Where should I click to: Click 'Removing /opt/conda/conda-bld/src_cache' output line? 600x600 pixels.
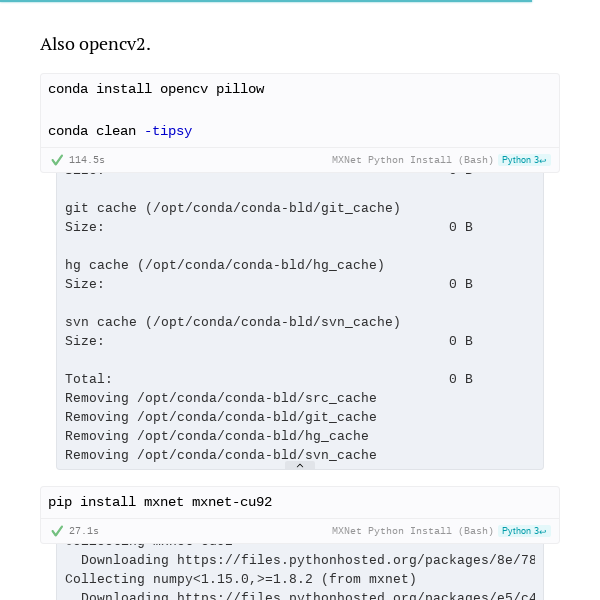click(220, 398)
